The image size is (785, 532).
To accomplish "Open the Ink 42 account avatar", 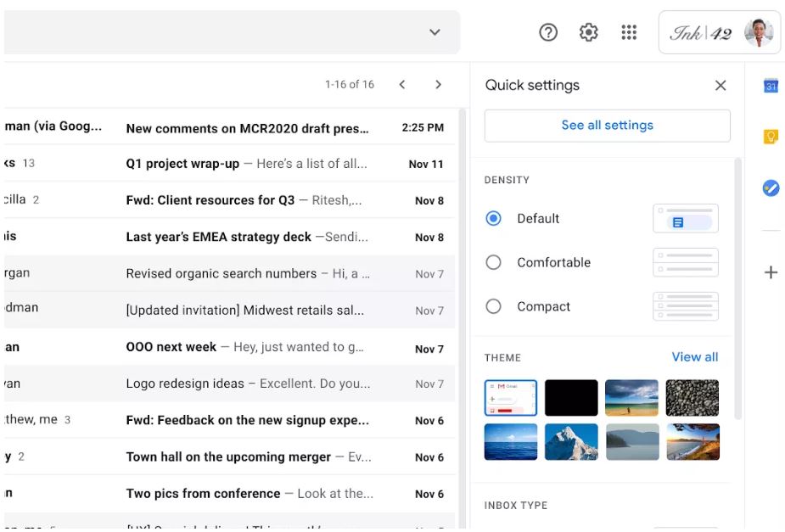I will [759, 32].
